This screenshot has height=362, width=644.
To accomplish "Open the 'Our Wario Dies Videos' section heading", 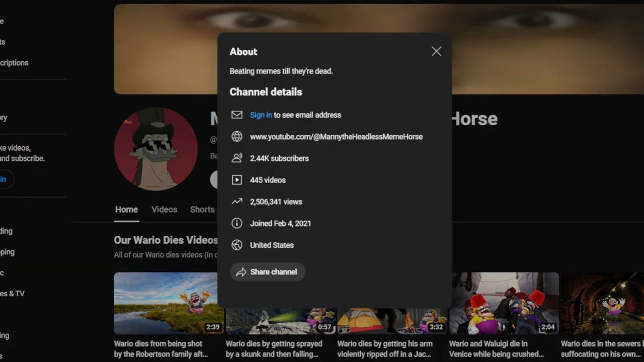I will pyautogui.click(x=166, y=240).
